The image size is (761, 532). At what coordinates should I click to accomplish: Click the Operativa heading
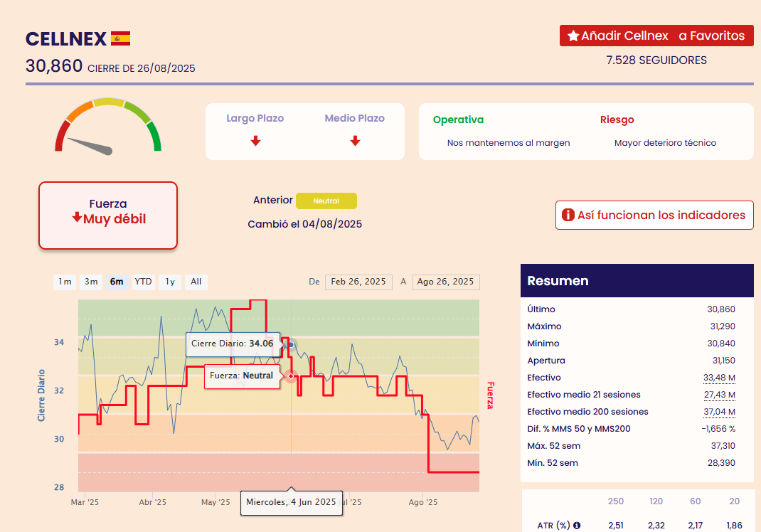click(x=458, y=120)
